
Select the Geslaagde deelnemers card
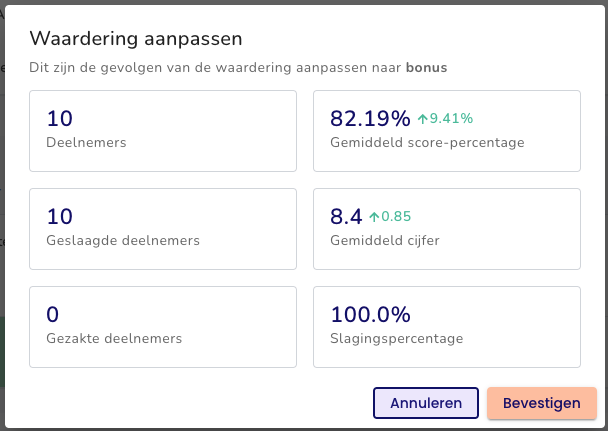point(163,229)
